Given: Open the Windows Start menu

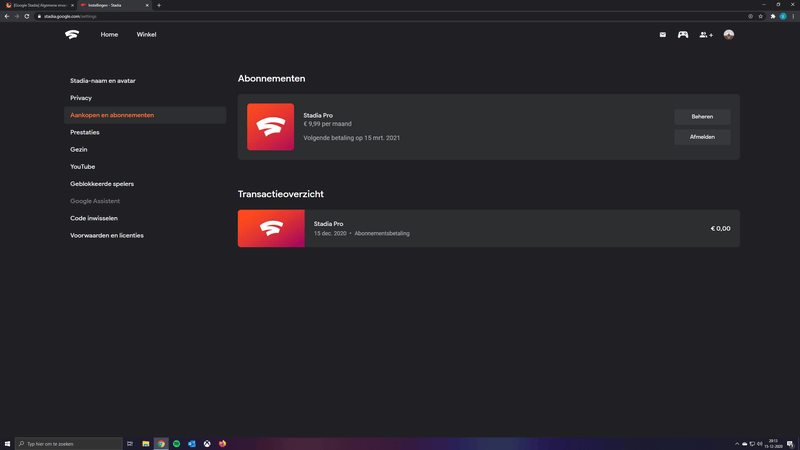Looking at the screenshot, I should click(7, 444).
